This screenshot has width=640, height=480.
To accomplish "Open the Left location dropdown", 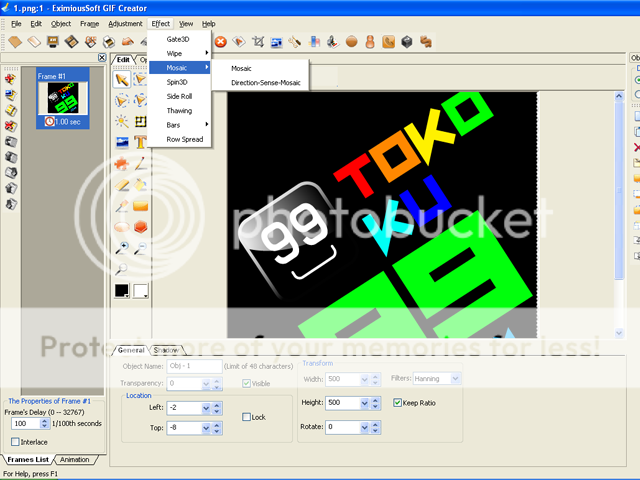I will pos(206,408).
